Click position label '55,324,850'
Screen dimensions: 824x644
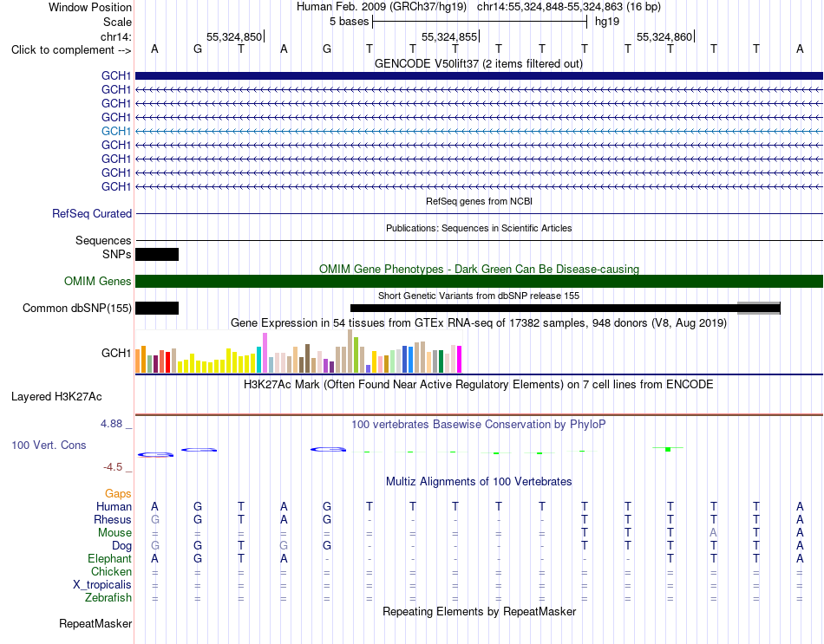click(234, 36)
